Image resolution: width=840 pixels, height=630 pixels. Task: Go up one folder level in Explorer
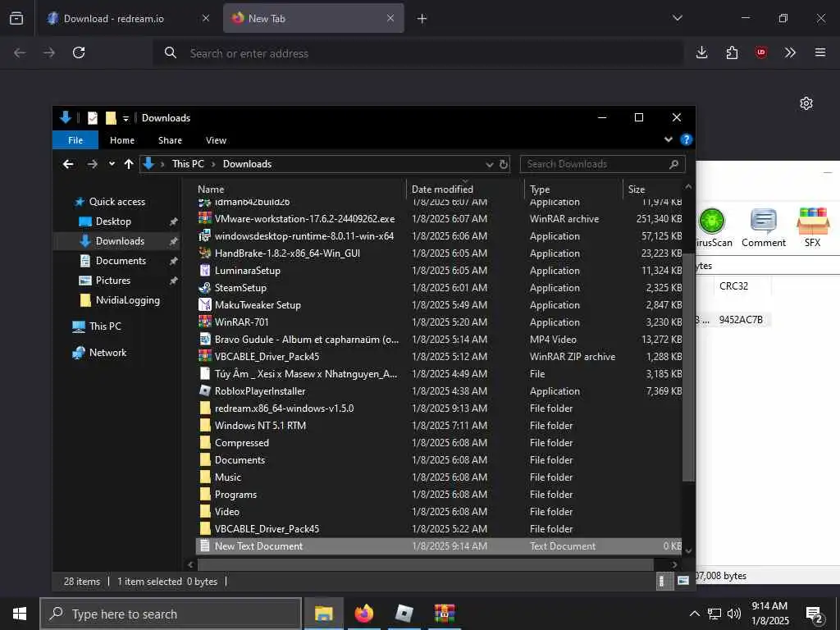point(129,164)
